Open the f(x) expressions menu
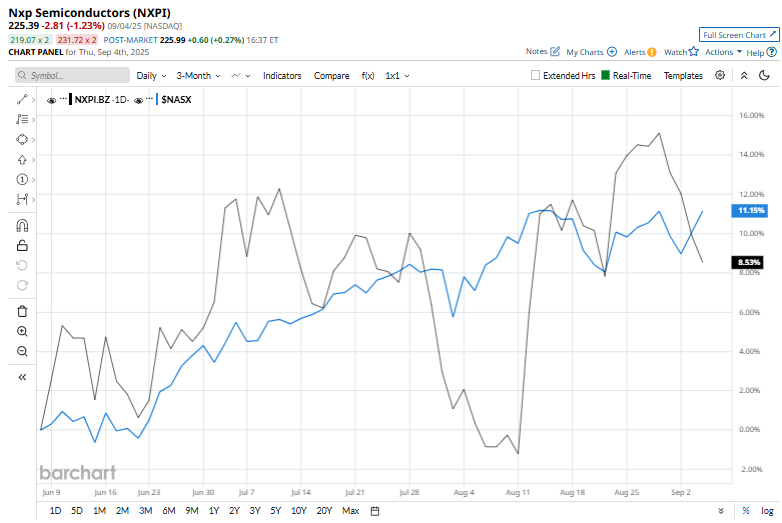The height and width of the screenshot is (523, 782). [x=368, y=76]
